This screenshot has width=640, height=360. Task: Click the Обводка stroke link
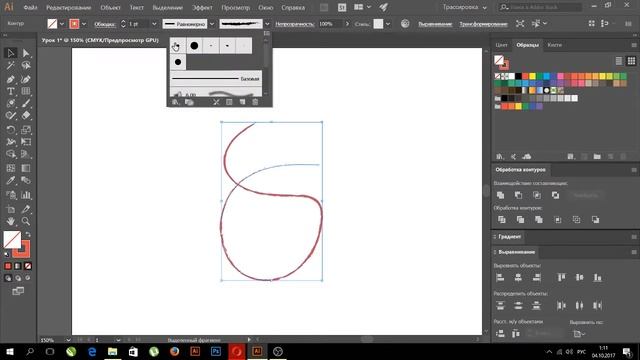coord(104,24)
